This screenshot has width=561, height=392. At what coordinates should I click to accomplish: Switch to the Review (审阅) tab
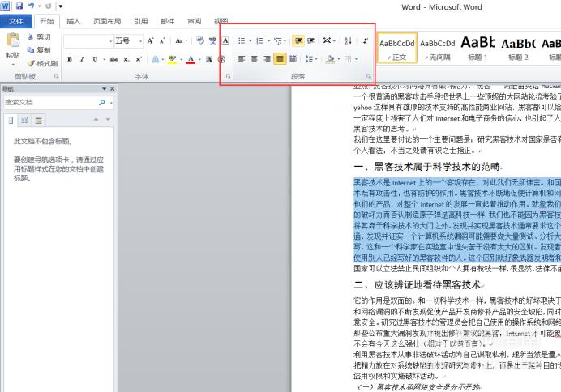(x=195, y=21)
